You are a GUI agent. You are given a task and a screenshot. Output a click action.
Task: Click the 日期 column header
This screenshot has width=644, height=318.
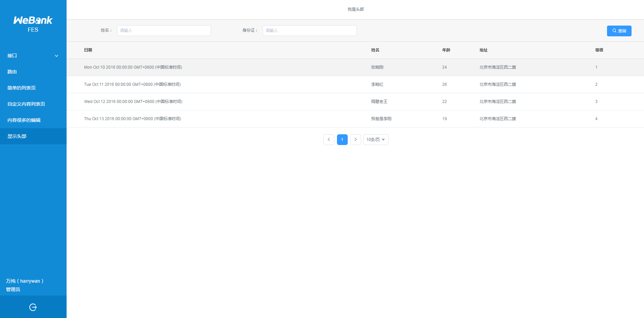click(x=88, y=50)
